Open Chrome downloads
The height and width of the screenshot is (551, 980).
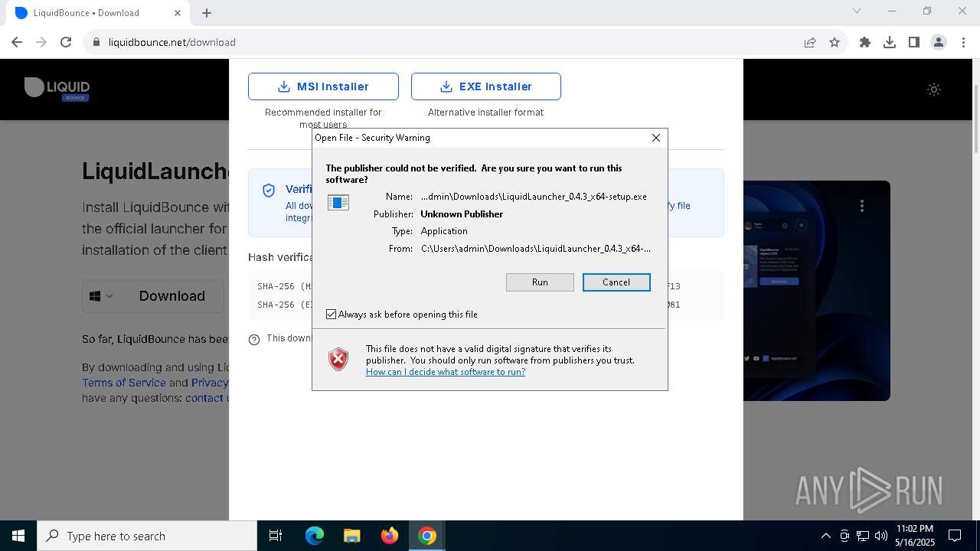coord(890,42)
